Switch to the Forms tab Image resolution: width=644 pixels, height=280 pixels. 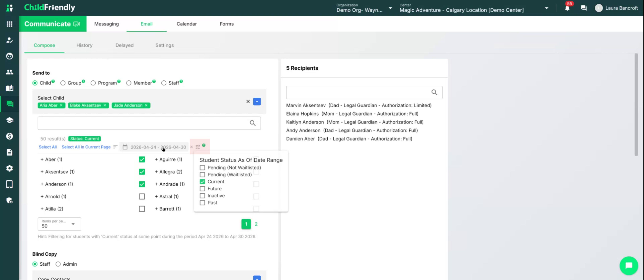click(226, 24)
